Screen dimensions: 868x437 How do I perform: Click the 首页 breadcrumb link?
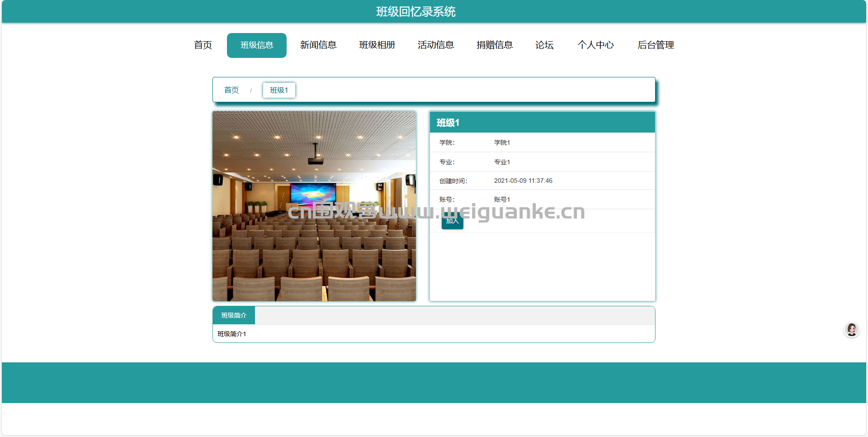tap(231, 90)
